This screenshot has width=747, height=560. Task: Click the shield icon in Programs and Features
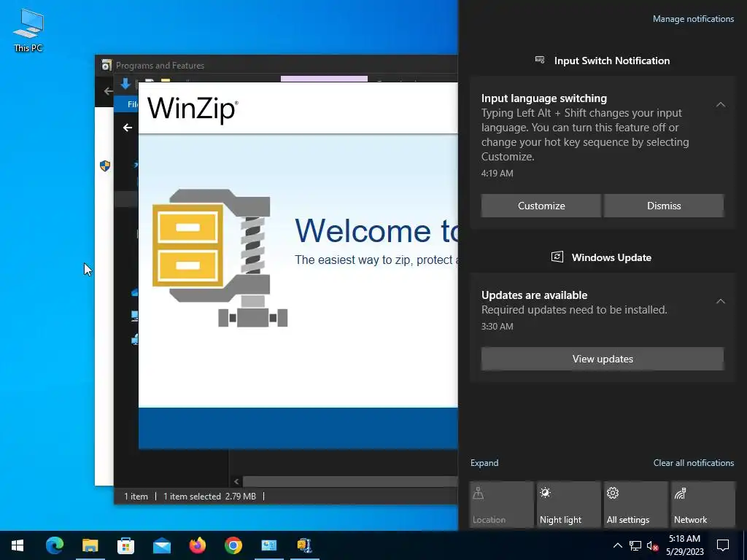pos(105,166)
